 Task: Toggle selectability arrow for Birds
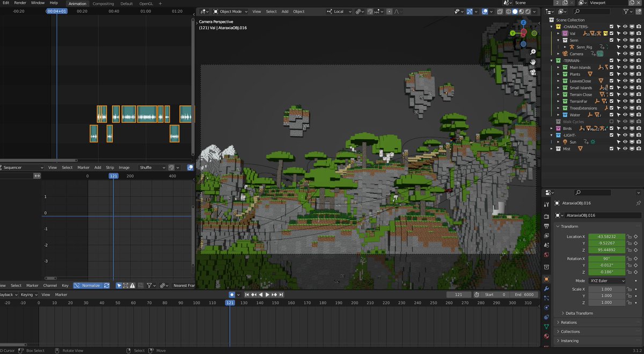click(x=618, y=128)
